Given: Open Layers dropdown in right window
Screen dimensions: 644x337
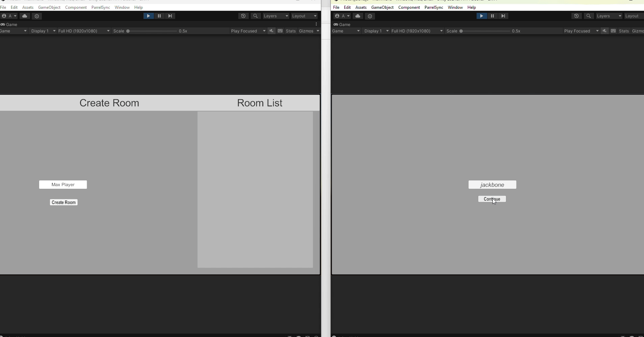Looking at the screenshot, I should [609, 16].
